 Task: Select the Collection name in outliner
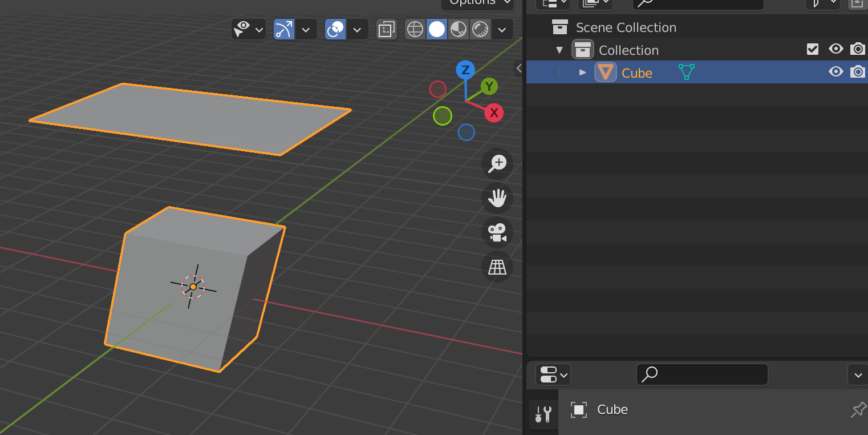tap(628, 50)
